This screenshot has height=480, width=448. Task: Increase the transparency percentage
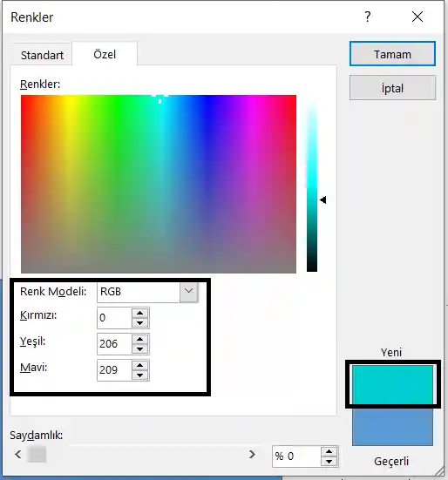(x=329, y=451)
